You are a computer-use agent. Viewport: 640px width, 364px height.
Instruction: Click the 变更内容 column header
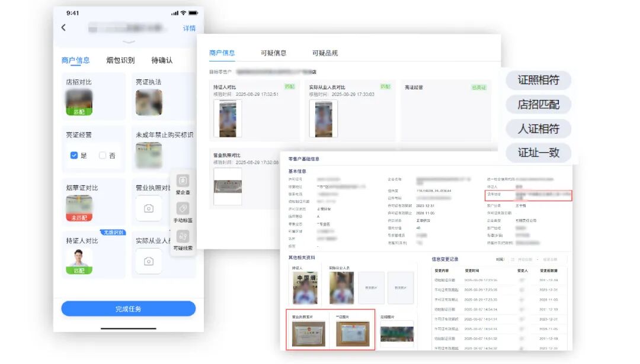(441, 270)
